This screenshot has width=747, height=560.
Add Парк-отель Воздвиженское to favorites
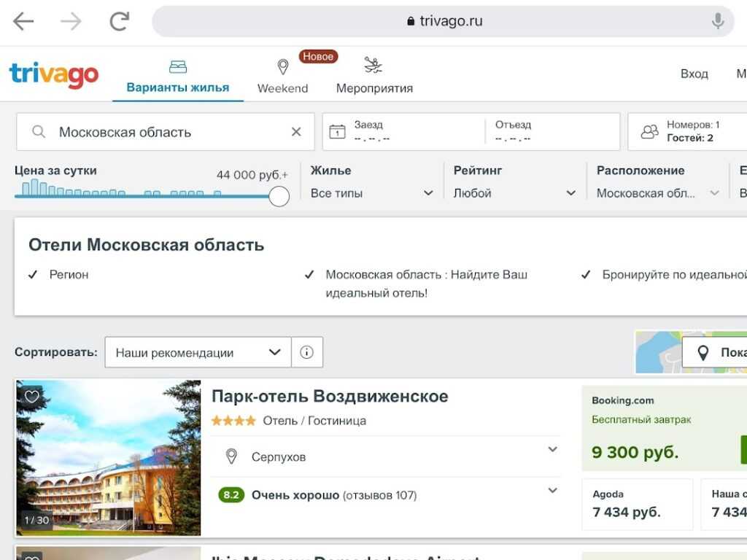coord(31,397)
